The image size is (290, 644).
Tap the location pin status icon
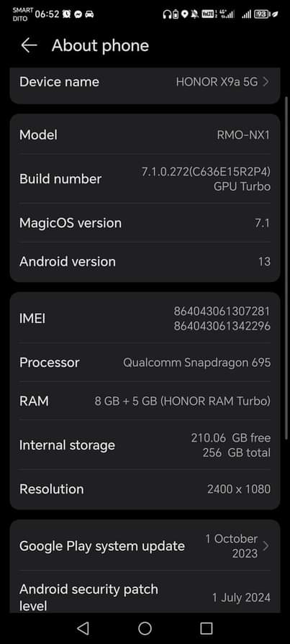(185, 14)
